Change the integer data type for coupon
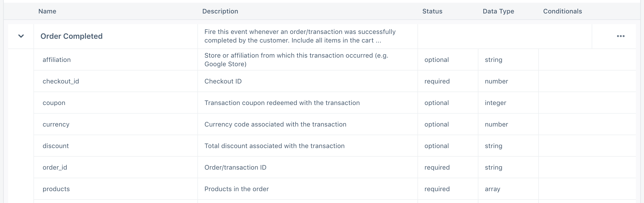Viewport: 644px width, 203px height. click(495, 103)
